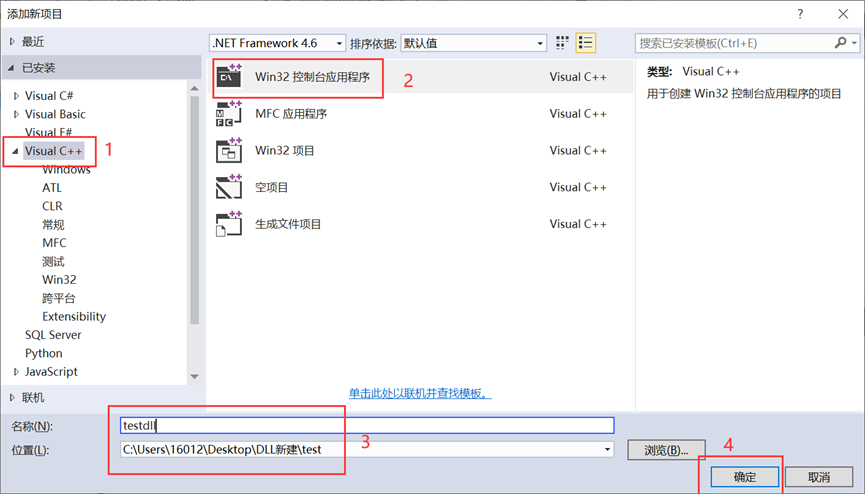Pick the 生成文件项目 template icon

pos(229,224)
